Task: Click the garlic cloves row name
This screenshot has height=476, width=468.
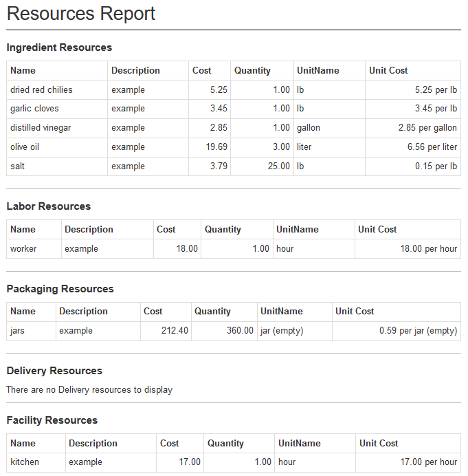Action: (34, 109)
